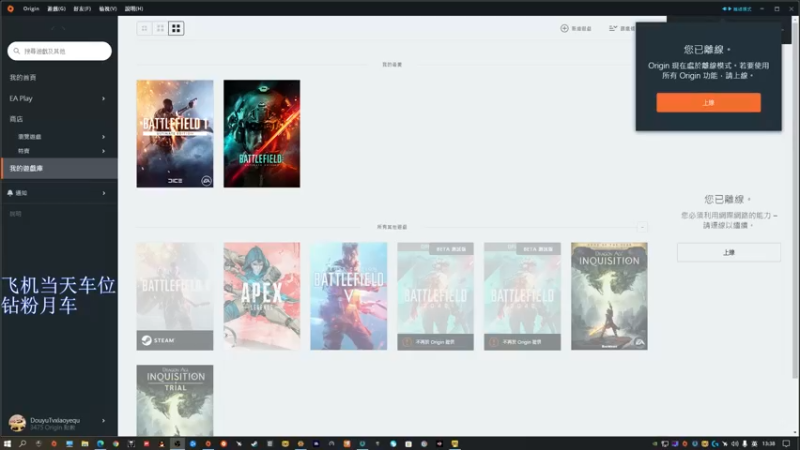Click the Steam logo on the tile

point(146,340)
